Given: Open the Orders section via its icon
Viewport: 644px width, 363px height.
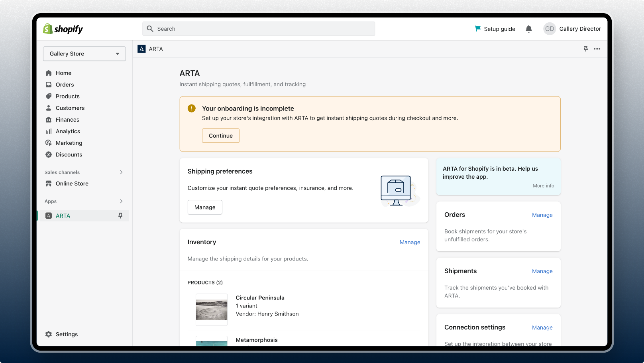Looking at the screenshot, I should click(x=49, y=85).
